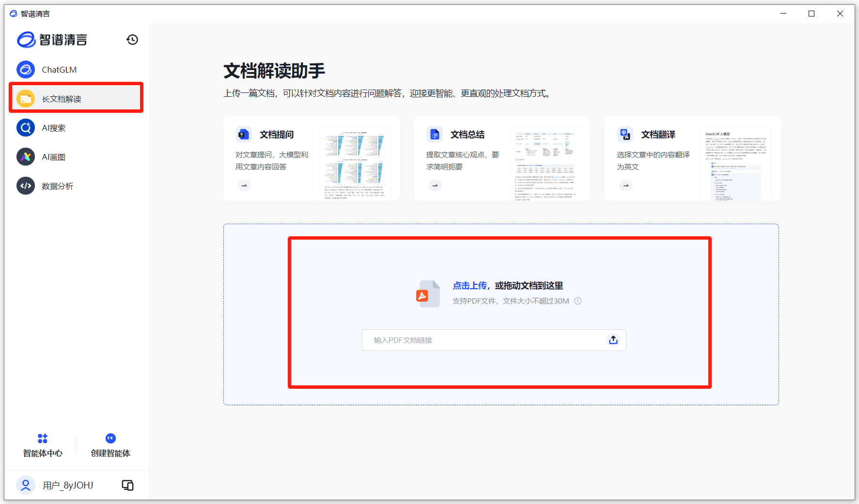Open ChatGLM from the sidebar
This screenshot has height=504, width=859.
coord(76,70)
